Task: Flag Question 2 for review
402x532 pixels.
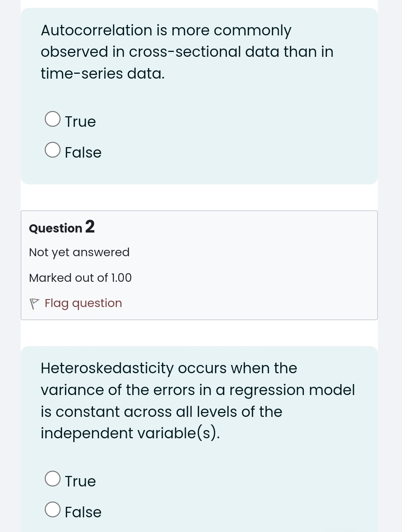Action: tap(83, 303)
